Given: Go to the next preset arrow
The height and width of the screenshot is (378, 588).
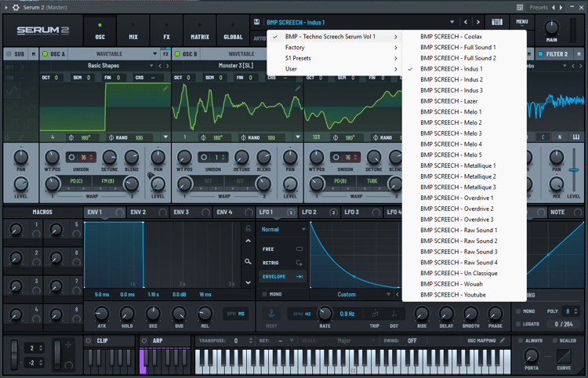Looking at the screenshot, I should pyautogui.click(x=477, y=22).
